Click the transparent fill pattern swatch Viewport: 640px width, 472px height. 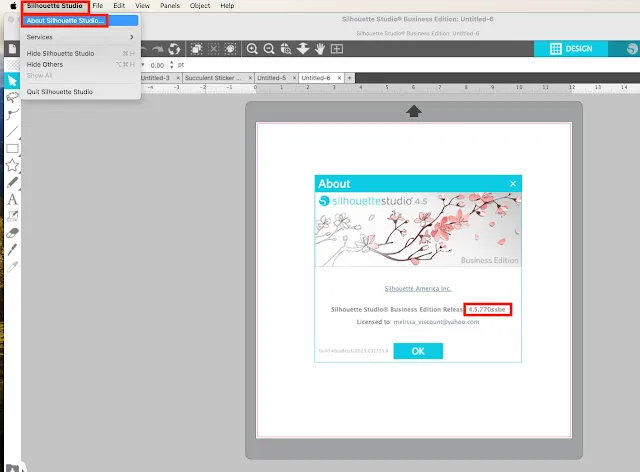13,65
